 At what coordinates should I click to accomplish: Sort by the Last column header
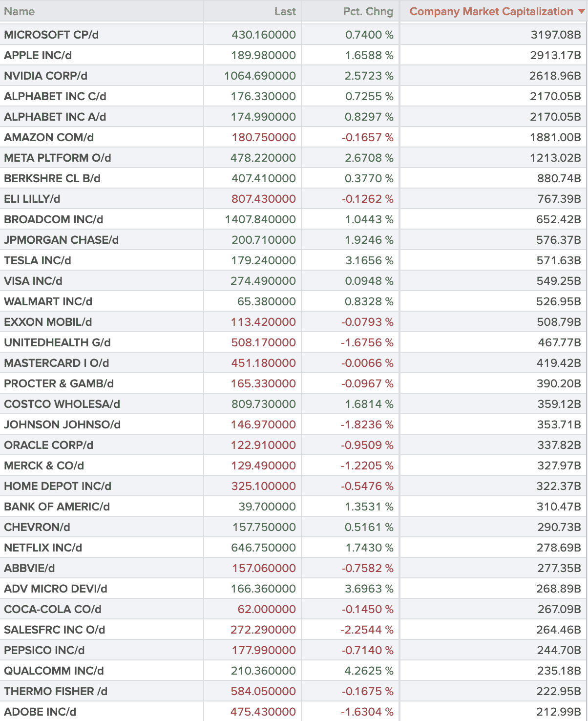tap(285, 11)
